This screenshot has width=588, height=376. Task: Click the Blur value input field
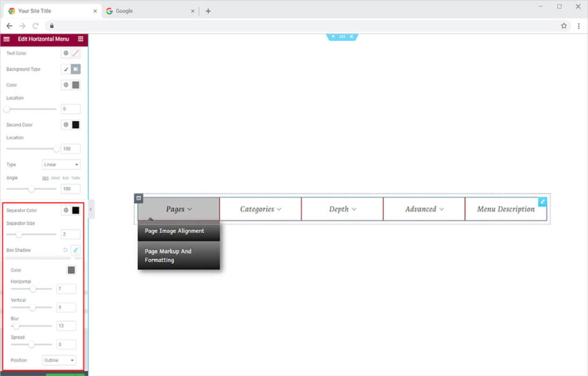[66, 325]
